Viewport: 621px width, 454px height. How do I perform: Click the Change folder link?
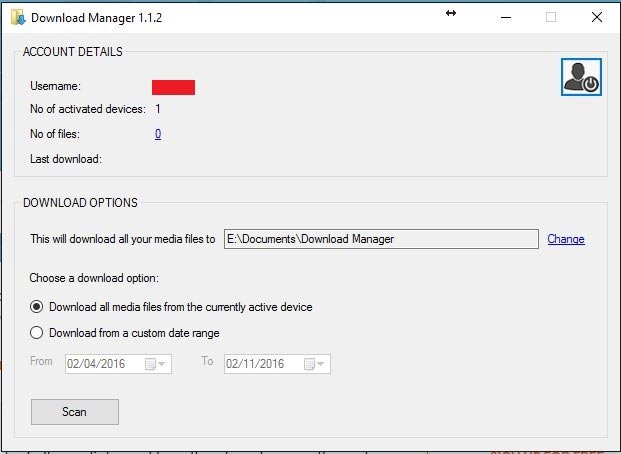566,239
